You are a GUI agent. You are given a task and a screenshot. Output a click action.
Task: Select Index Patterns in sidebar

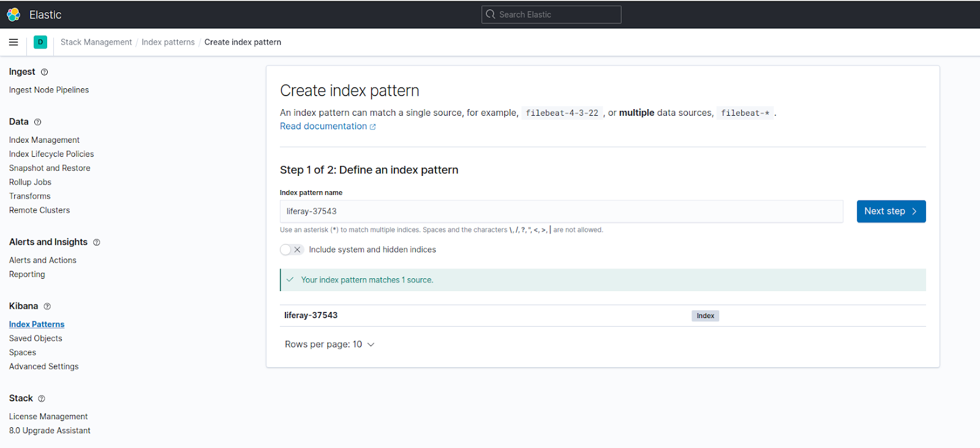[x=37, y=325]
